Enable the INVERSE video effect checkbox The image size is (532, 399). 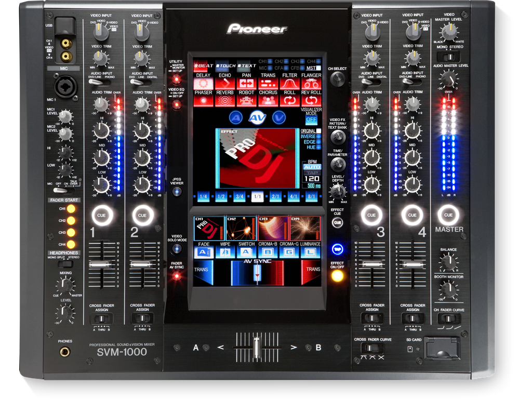(318, 136)
